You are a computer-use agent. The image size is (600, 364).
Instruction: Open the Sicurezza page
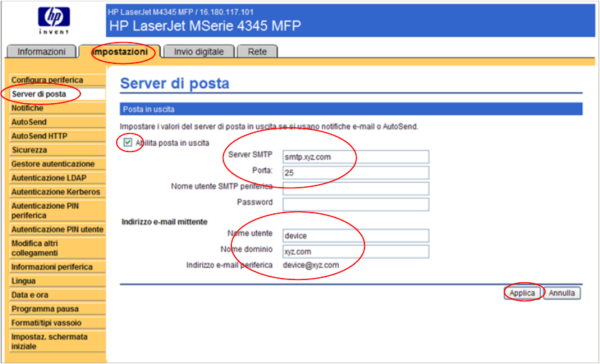coord(57,150)
